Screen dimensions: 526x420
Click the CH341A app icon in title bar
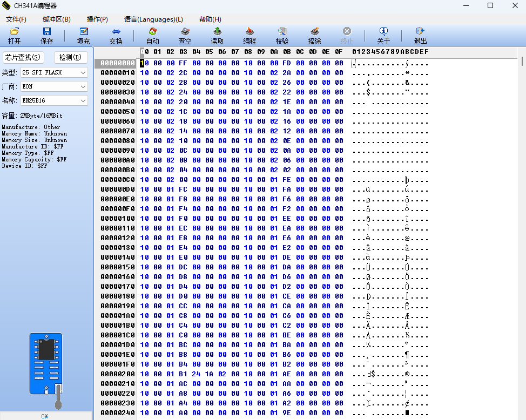click(6, 6)
